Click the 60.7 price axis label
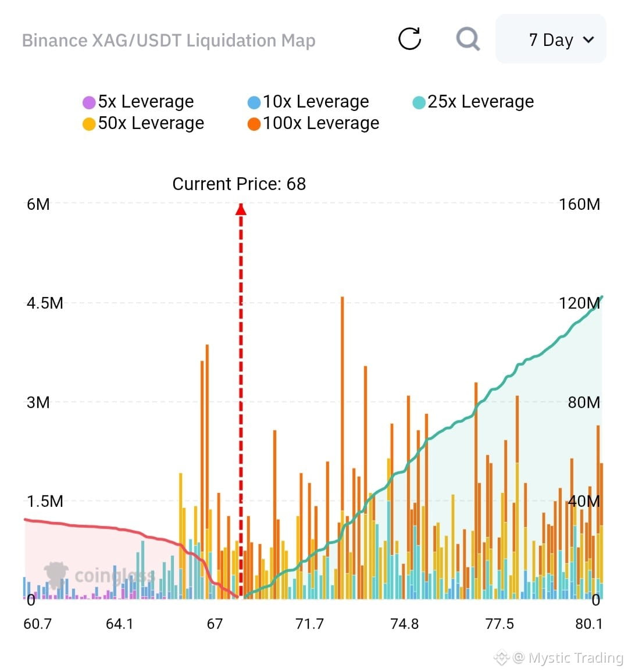 pyautogui.click(x=37, y=624)
